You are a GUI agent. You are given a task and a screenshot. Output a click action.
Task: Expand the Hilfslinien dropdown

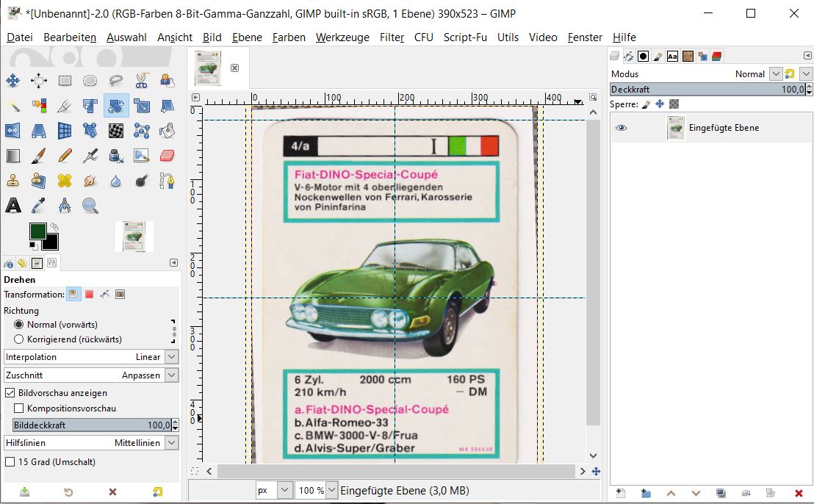[171, 443]
